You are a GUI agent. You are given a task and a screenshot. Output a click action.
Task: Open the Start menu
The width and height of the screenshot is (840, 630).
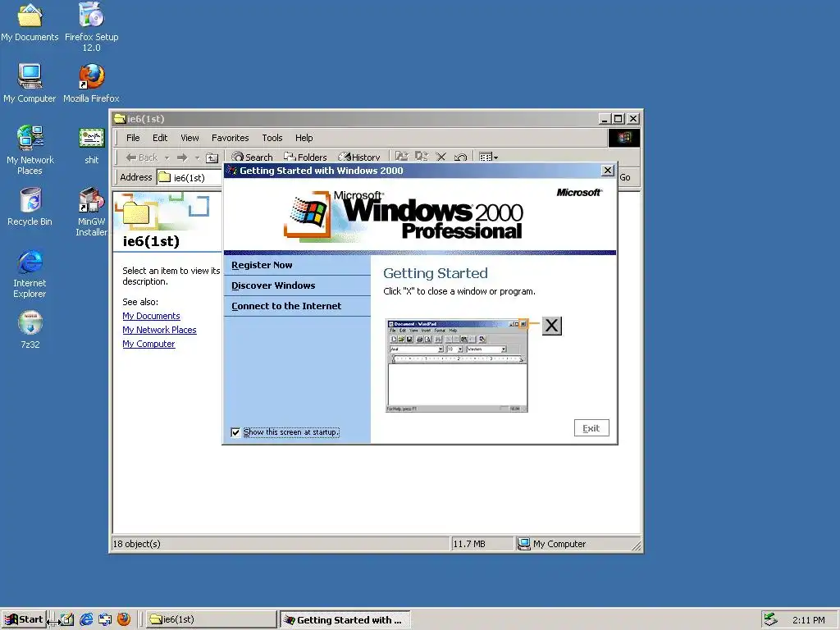coord(24,619)
